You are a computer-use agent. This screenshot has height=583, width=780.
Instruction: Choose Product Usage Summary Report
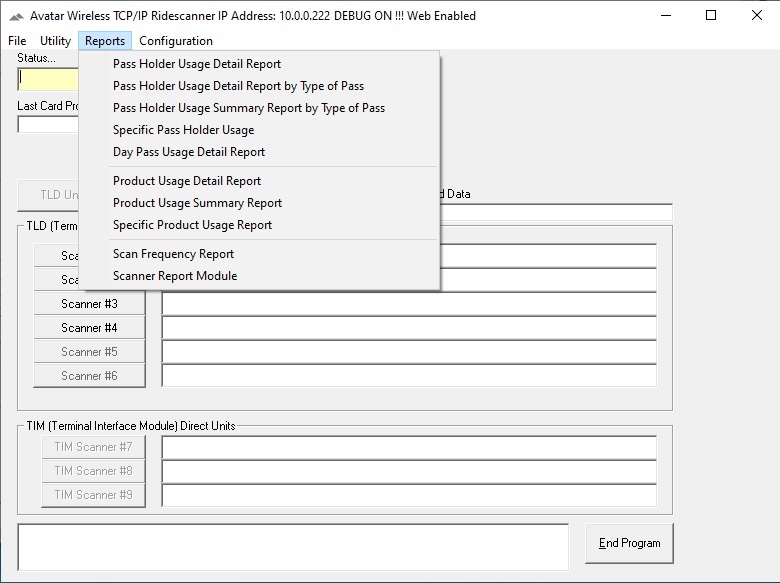point(197,203)
